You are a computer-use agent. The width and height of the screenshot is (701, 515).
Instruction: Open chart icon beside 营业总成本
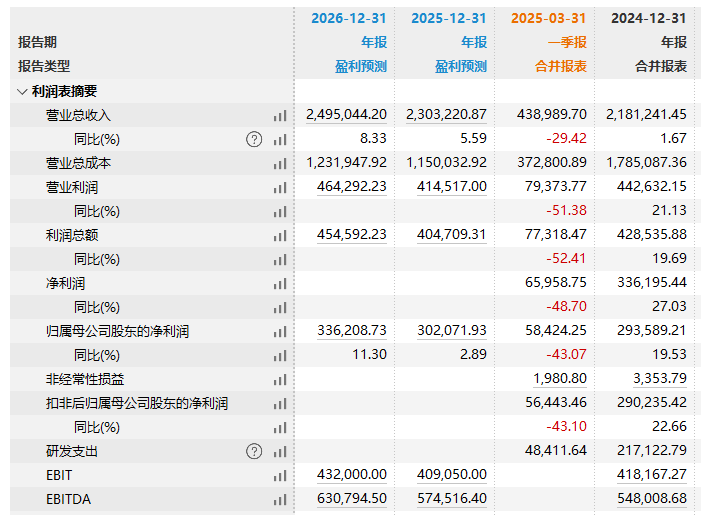[280, 164]
